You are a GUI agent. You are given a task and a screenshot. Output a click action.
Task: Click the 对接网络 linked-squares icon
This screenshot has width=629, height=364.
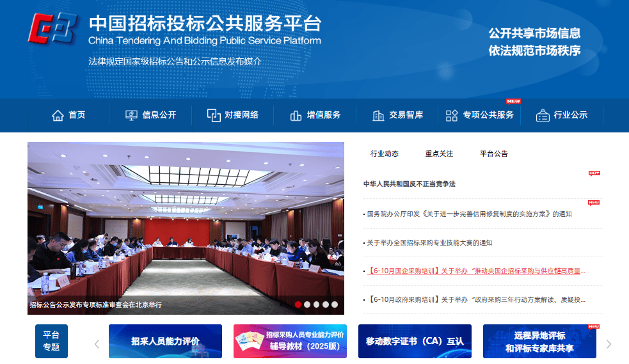pyautogui.click(x=214, y=115)
